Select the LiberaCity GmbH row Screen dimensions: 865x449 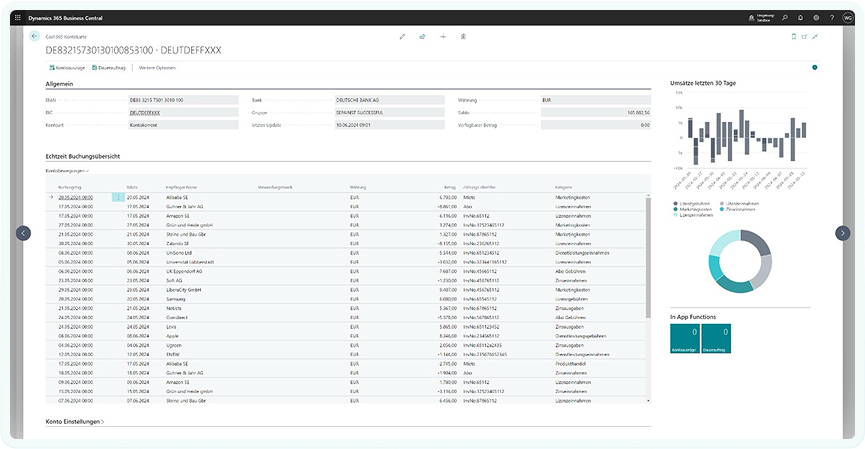(345, 290)
